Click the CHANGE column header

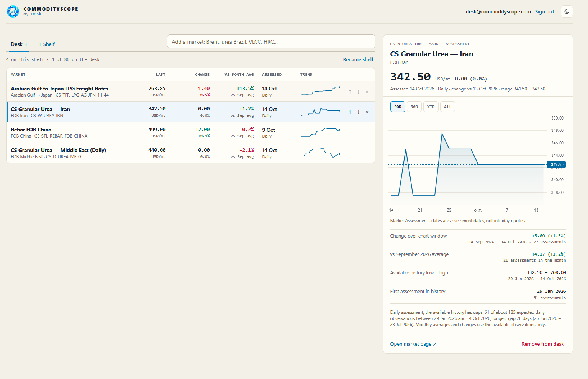pyautogui.click(x=202, y=74)
